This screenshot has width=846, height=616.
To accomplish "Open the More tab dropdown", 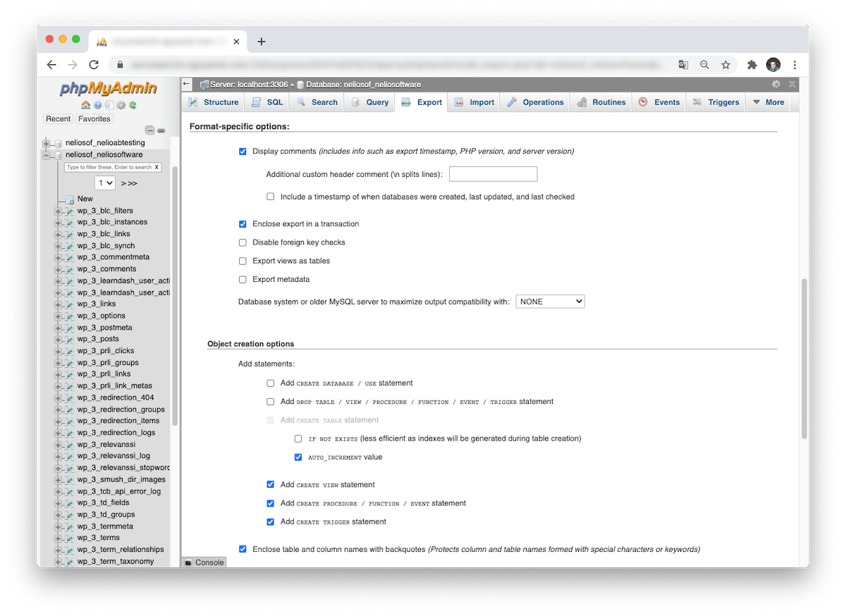I will (x=768, y=102).
